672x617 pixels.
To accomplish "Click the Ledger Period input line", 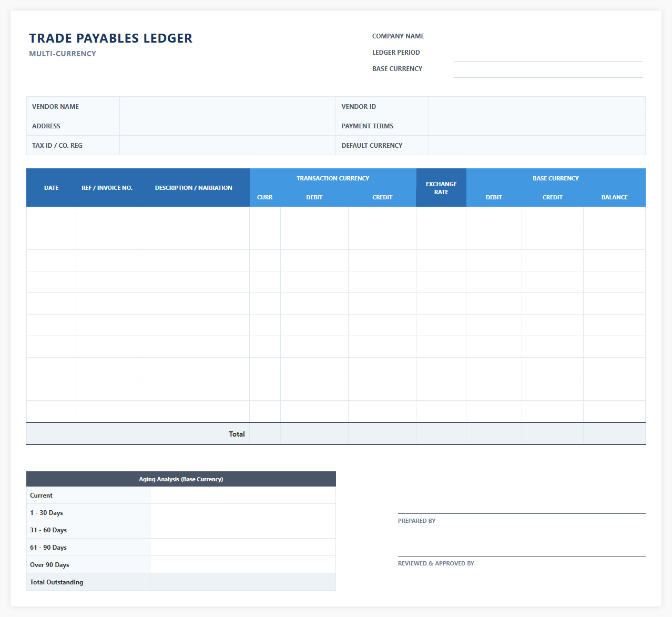I will [x=548, y=53].
